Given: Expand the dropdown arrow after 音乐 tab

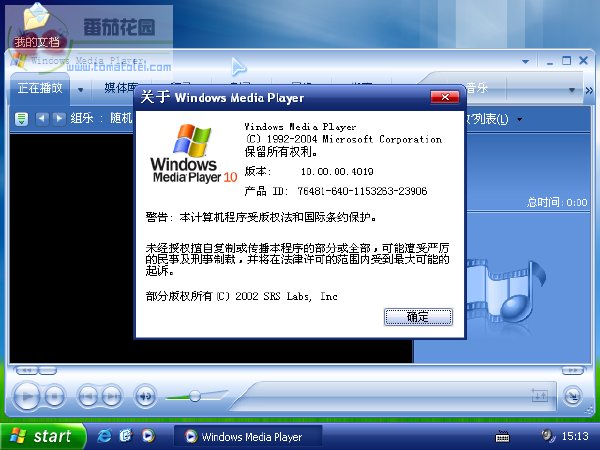Looking at the screenshot, I should point(572,90).
